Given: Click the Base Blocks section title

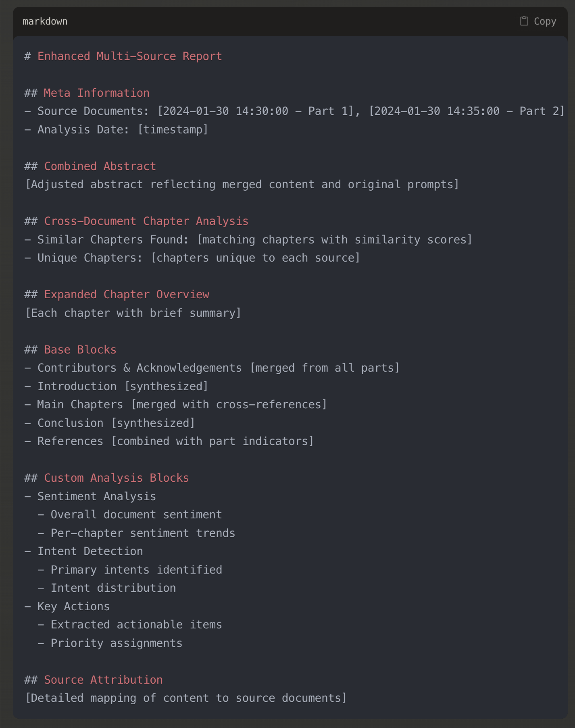Looking at the screenshot, I should [79, 349].
